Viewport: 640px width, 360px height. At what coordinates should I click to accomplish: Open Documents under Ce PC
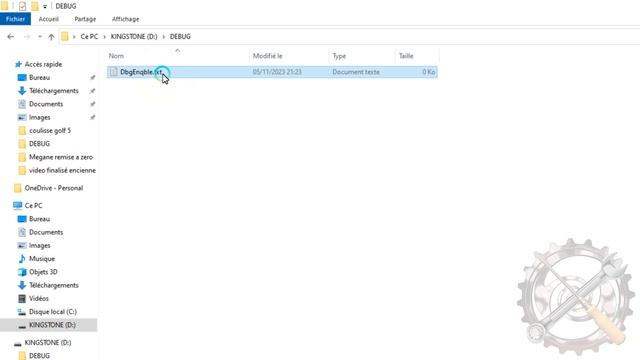[x=46, y=232]
